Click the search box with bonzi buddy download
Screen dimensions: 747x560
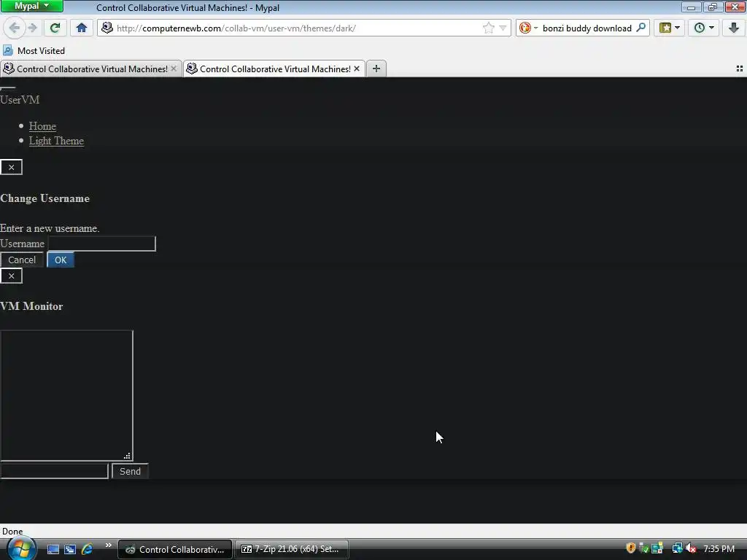click(x=587, y=28)
